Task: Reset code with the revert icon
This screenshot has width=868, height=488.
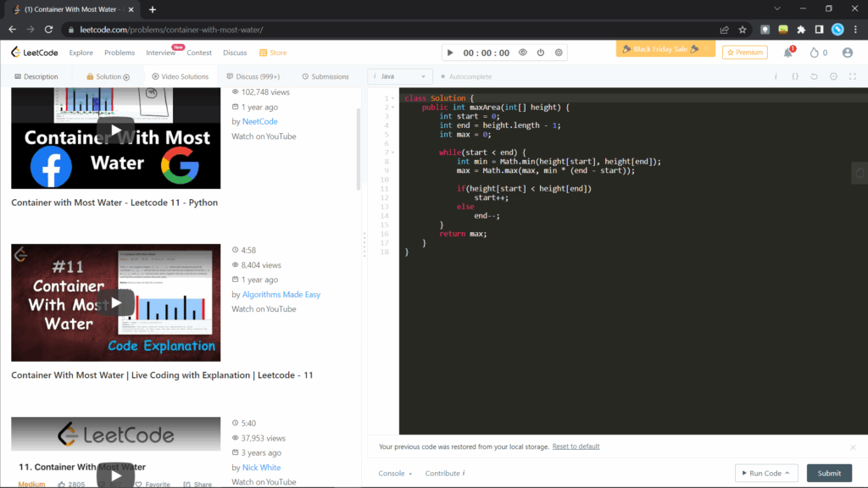Action: tap(815, 76)
